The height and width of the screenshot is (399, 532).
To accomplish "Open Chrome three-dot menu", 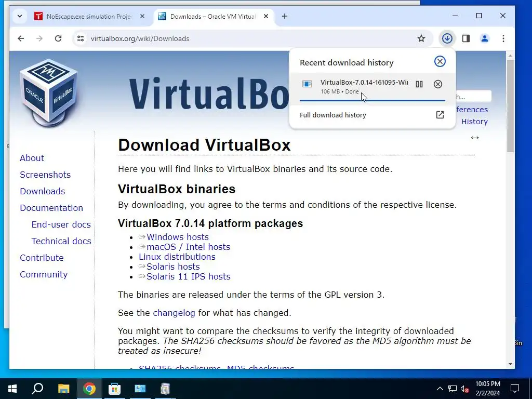I will [503, 38].
